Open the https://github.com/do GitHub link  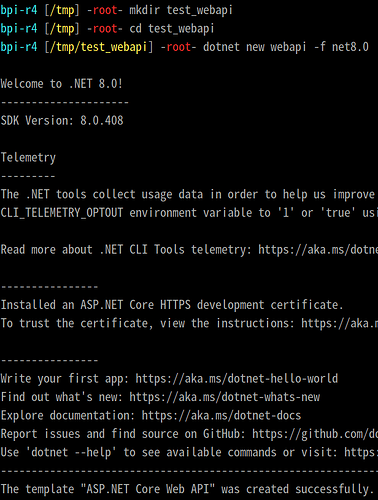315,434
